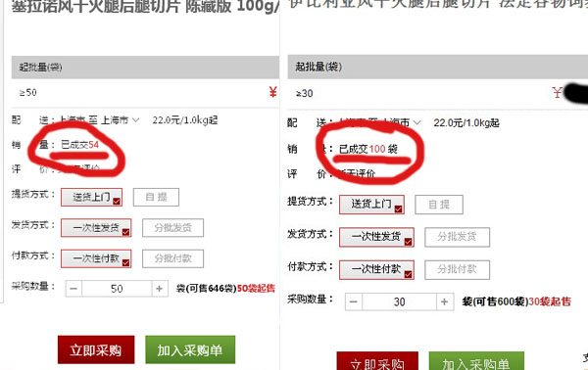588x370 pixels.
Task: Choose 分批付款 payment in right panel
Action: pyautogui.click(x=457, y=270)
